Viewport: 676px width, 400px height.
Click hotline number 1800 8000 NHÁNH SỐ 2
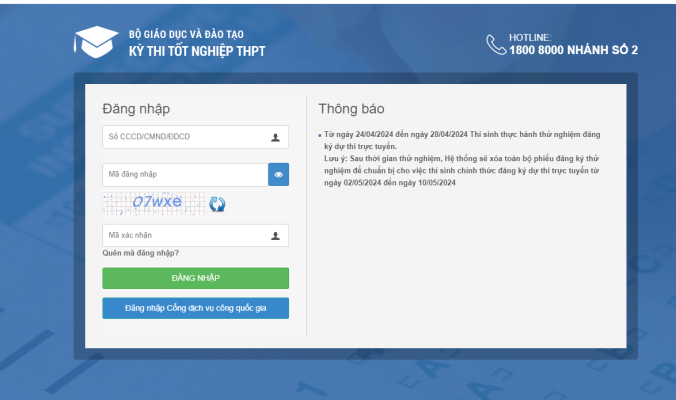coord(573,50)
